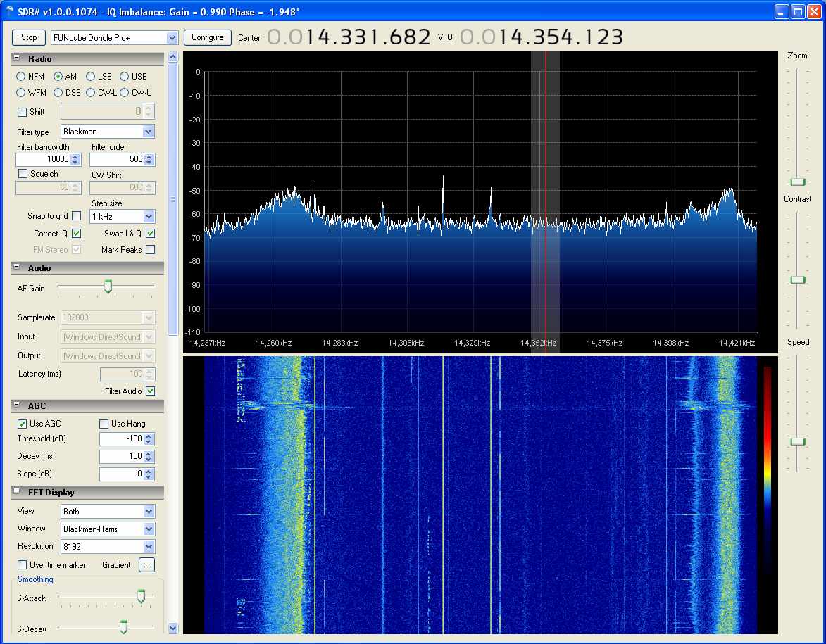Increase the Filter order stepper value
The image size is (826, 644).
point(149,157)
